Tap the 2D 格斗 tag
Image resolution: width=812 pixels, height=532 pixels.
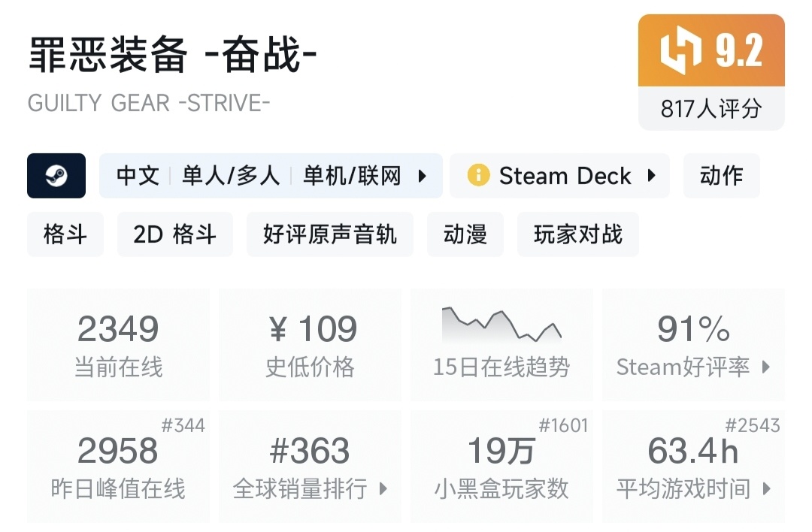tap(175, 234)
